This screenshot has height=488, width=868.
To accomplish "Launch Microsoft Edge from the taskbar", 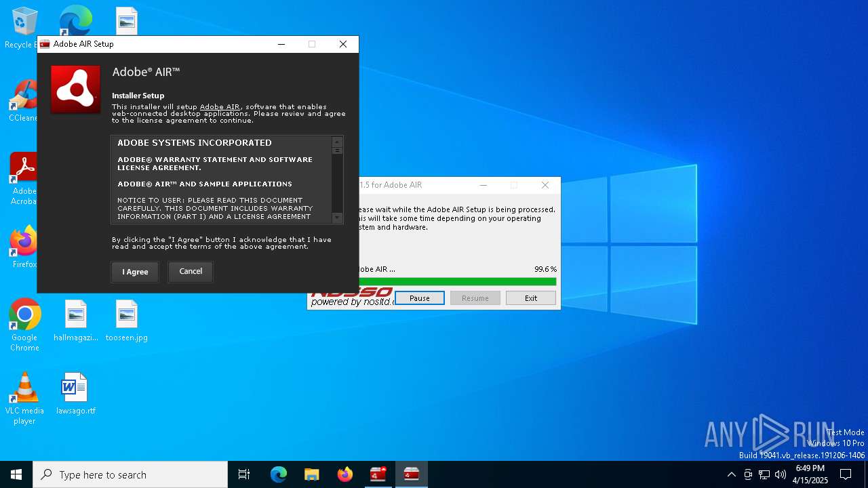I will coord(279,474).
